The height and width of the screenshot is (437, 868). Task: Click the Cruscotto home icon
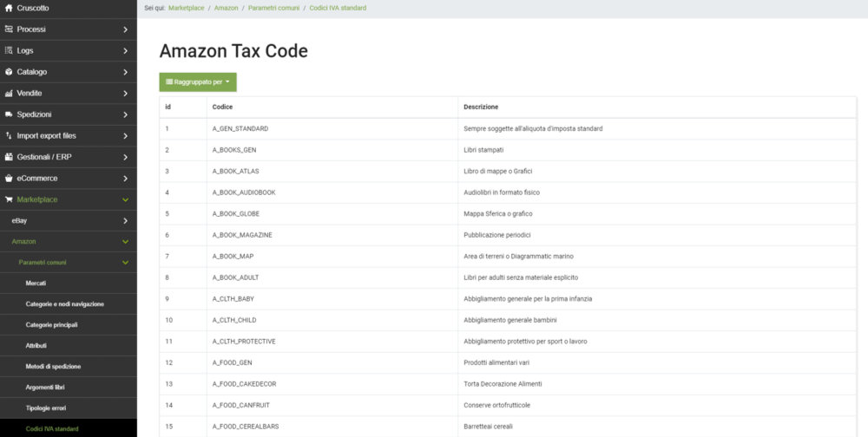[9, 8]
